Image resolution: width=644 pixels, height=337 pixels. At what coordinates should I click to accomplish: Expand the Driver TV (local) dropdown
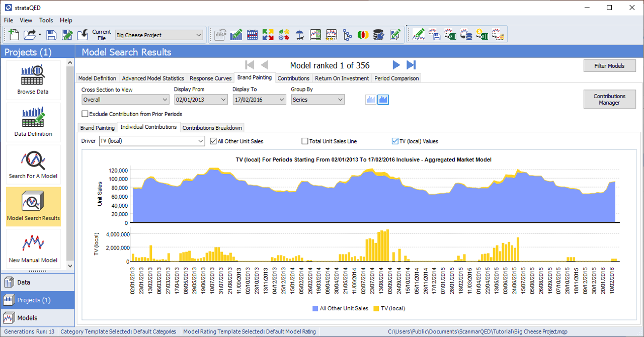(x=151, y=141)
